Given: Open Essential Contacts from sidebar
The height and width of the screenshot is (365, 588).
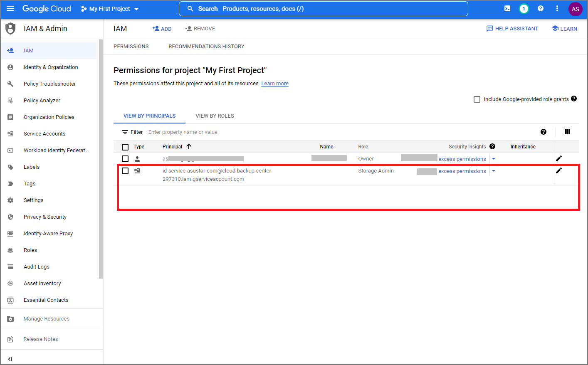Looking at the screenshot, I should click(46, 300).
